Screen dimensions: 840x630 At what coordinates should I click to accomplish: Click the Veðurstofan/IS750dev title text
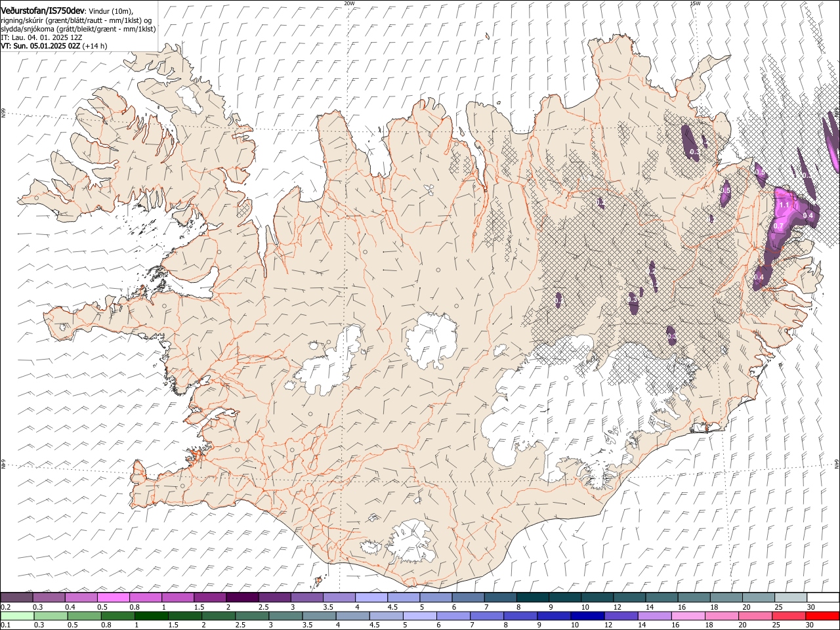[43, 10]
